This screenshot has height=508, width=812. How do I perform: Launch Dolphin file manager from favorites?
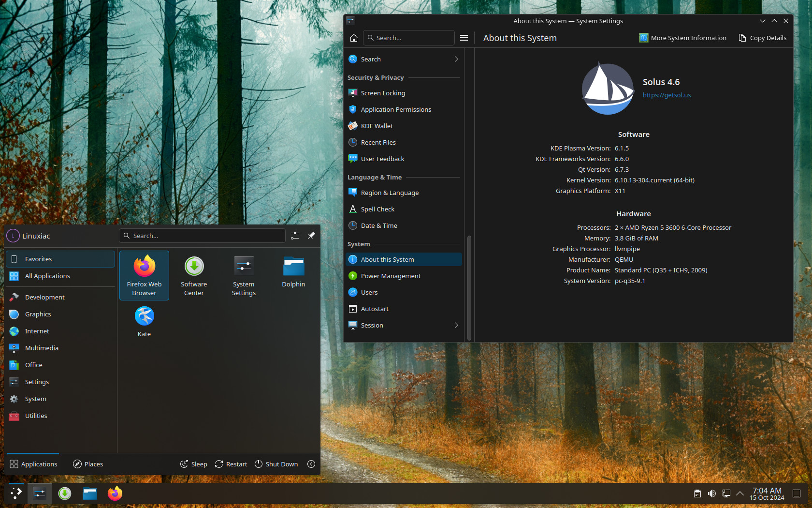(x=293, y=275)
